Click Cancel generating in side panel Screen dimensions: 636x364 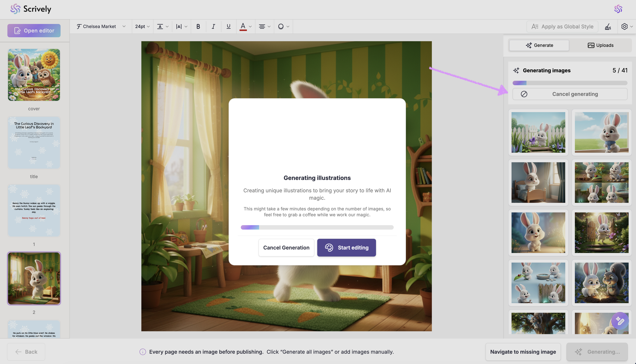570,94
